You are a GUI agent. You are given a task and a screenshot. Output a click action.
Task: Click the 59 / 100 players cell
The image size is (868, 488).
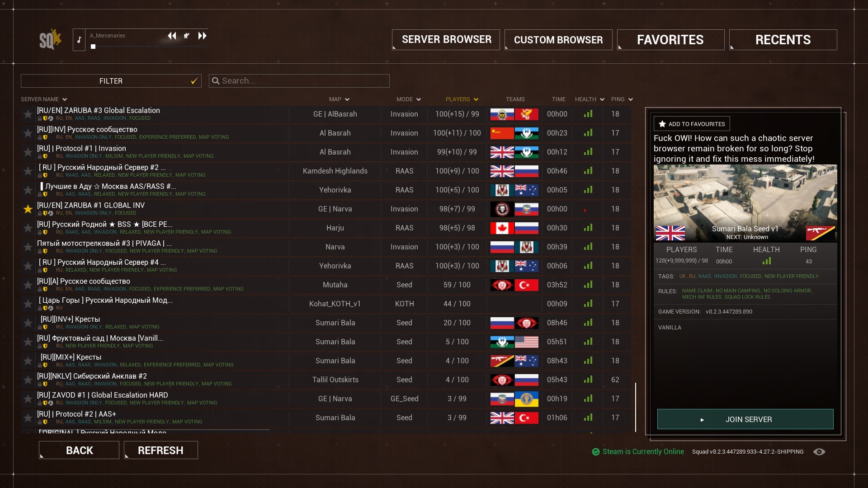click(x=457, y=285)
